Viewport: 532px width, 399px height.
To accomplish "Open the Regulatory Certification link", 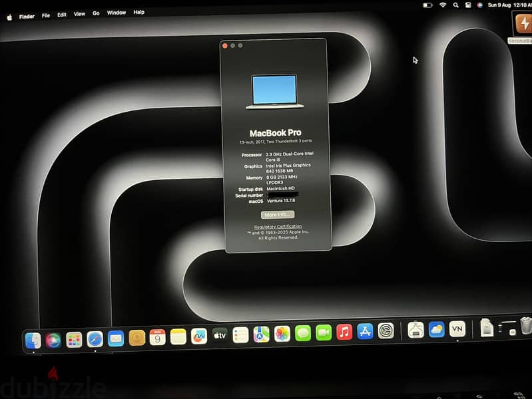I will pos(278,227).
